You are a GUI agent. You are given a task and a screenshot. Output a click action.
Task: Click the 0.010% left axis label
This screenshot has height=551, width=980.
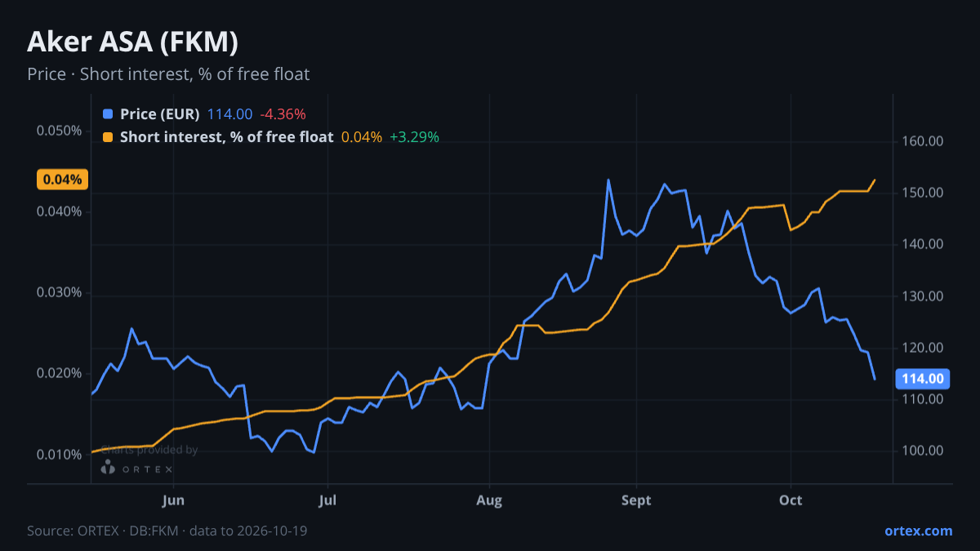(60, 454)
